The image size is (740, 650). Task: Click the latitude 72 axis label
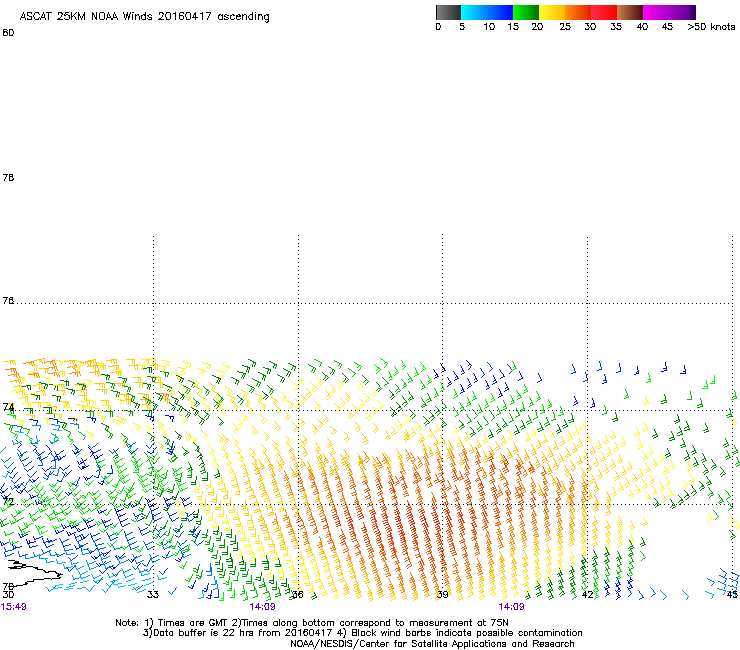[8, 501]
